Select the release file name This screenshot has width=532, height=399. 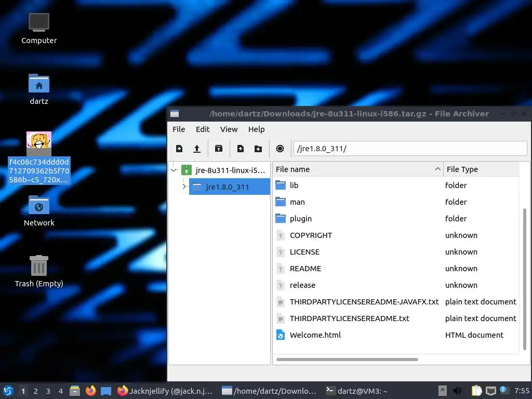(302, 285)
